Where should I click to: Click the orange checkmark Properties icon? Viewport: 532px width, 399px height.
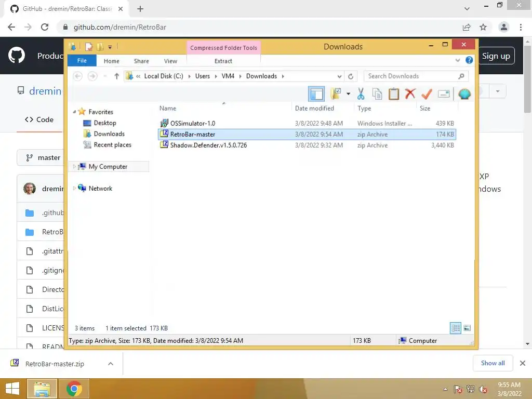point(427,94)
